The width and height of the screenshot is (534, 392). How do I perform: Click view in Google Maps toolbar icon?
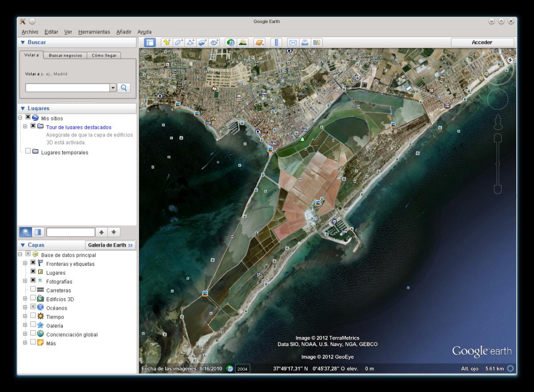pyautogui.click(x=317, y=43)
